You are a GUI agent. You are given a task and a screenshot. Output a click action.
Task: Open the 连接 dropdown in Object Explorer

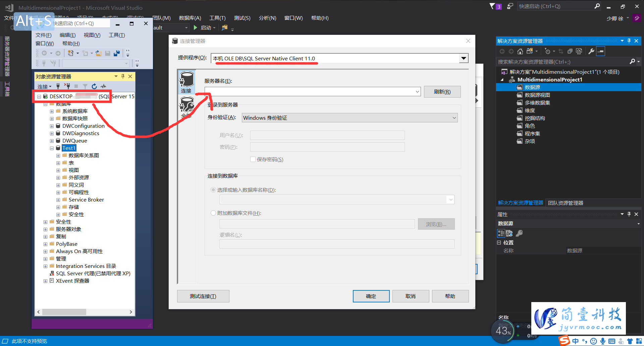44,86
